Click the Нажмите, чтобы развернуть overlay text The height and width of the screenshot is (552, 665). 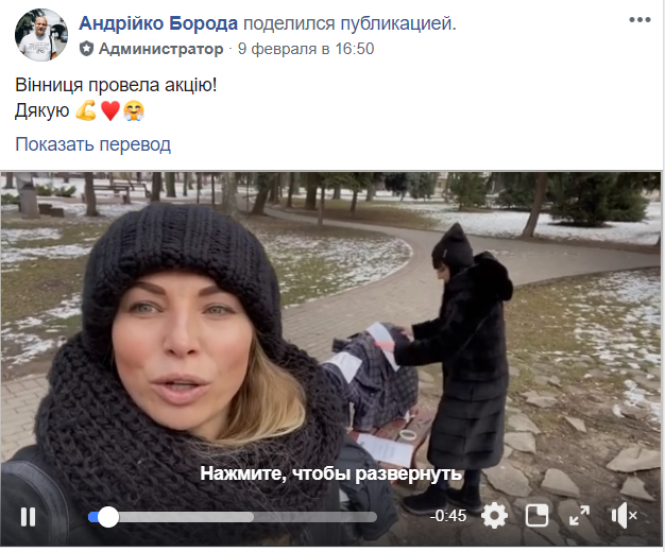331,473
